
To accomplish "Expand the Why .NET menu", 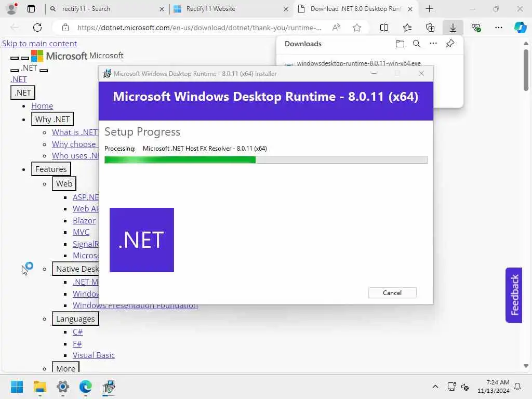I will click(x=52, y=119).
